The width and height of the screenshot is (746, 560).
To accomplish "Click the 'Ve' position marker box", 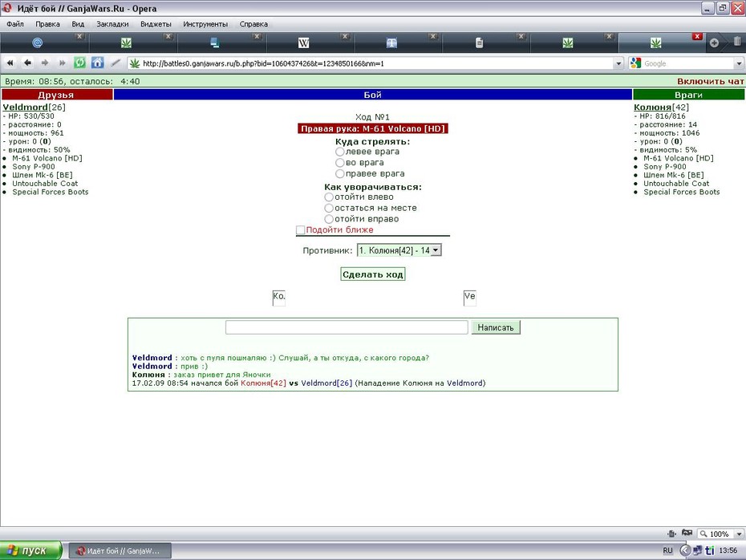I will [469, 298].
